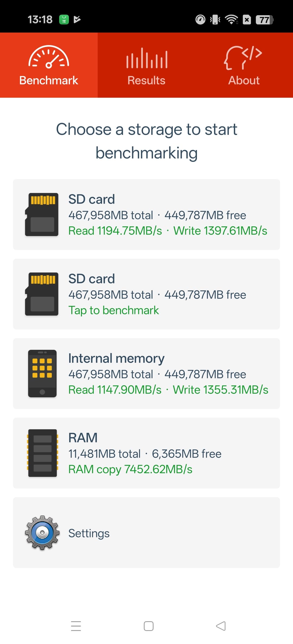The image size is (293, 644).
Task: Tap the Settings gear icon
Action: coord(42,533)
